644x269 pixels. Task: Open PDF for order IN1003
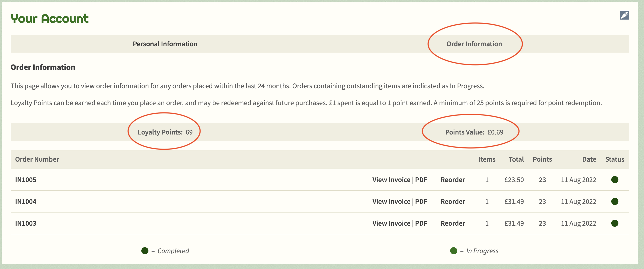point(421,223)
